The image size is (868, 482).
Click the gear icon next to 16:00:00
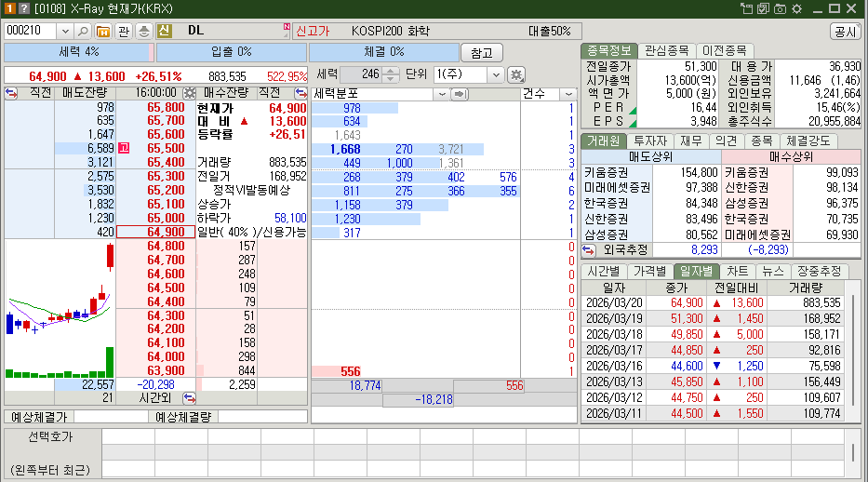189,92
